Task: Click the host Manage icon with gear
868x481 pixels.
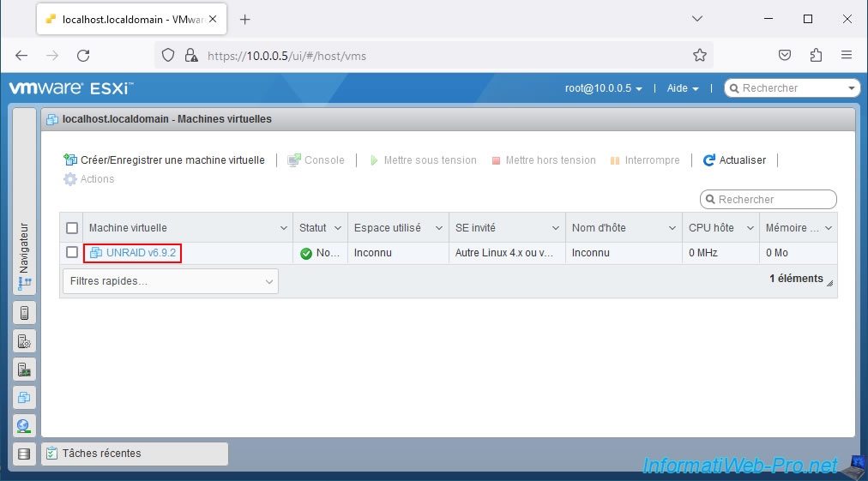Action: 24,341
